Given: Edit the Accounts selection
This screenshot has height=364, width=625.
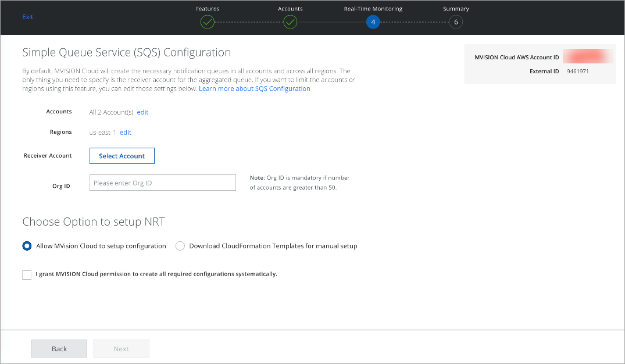Looking at the screenshot, I should (142, 112).
